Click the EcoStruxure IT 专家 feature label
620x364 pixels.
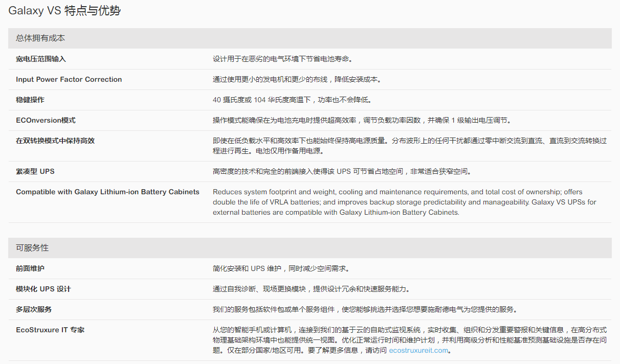[50, 330]
